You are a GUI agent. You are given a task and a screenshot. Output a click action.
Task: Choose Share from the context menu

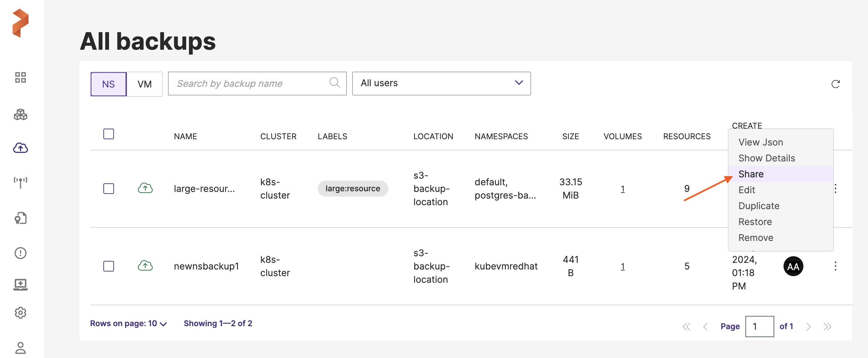coord(751,174)
